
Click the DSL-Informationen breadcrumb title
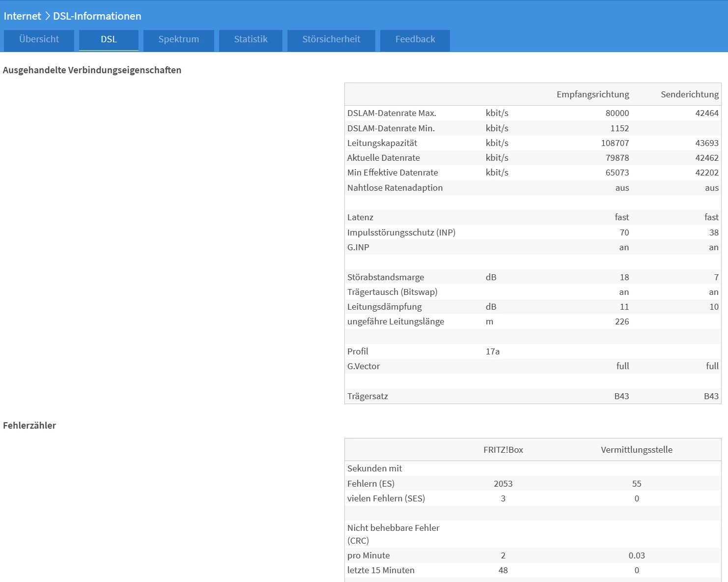coord(97,16)
